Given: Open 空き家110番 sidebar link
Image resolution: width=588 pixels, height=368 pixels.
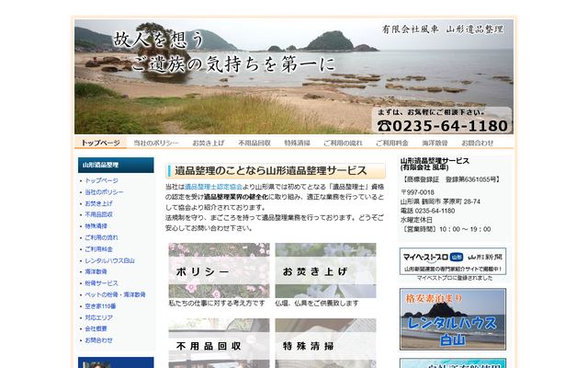Looking at the screenshot, I should pos(100,306).
